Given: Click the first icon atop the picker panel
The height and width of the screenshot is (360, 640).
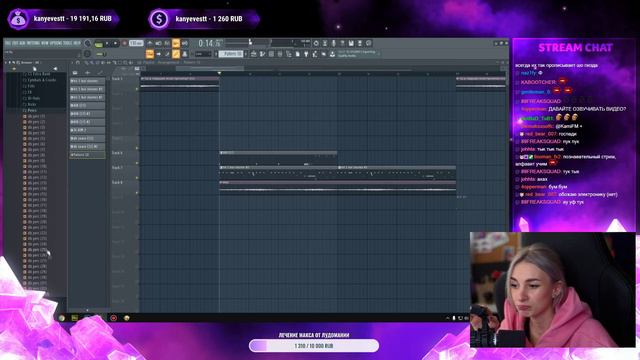Looking at the screenshot, I should (75, 73).
